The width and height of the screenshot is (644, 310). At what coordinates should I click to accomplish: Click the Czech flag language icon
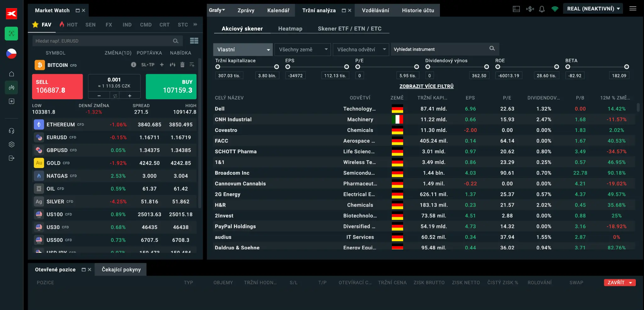point(11,54)
